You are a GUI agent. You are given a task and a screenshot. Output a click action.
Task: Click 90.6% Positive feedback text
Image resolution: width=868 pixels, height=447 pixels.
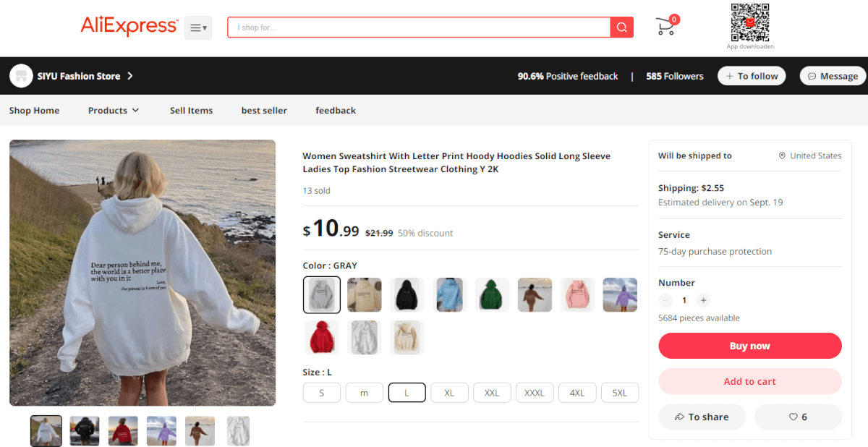click(568, 76)
